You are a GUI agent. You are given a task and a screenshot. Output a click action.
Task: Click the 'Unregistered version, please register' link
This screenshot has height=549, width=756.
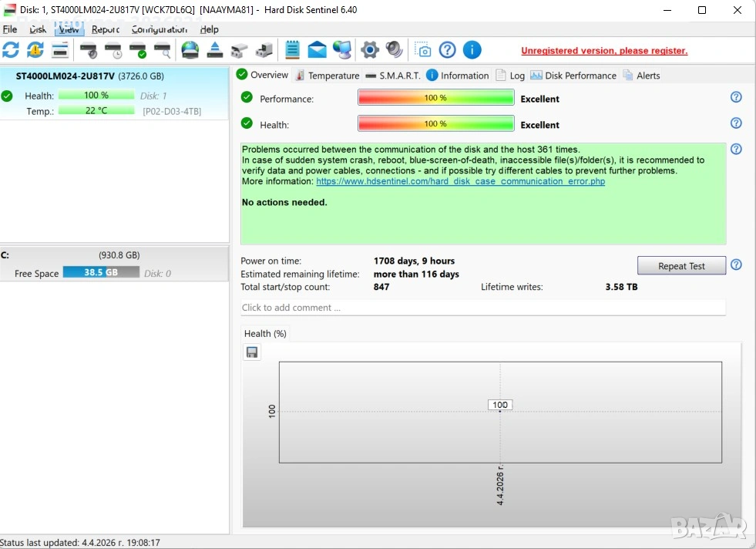click(603, 51)
